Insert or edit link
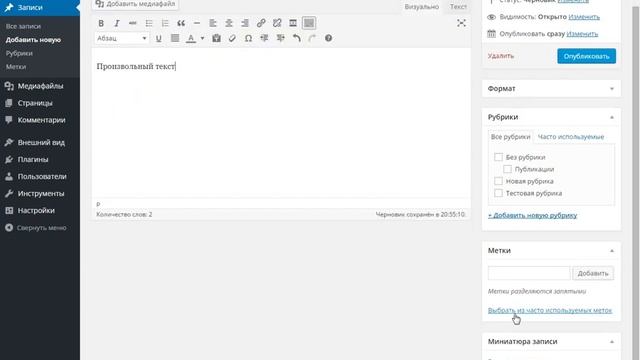 [x=261, y=23]
